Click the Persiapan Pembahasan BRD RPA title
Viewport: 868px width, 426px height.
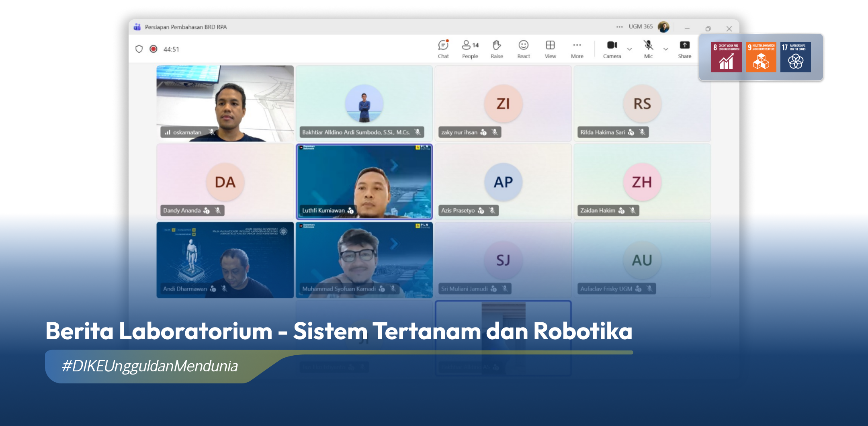tap(186, 27)
